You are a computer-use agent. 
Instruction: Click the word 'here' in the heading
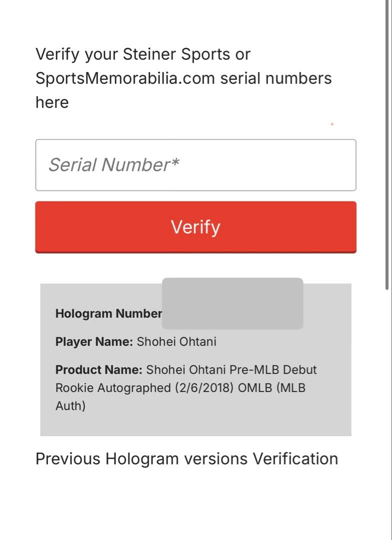[52, 102]
